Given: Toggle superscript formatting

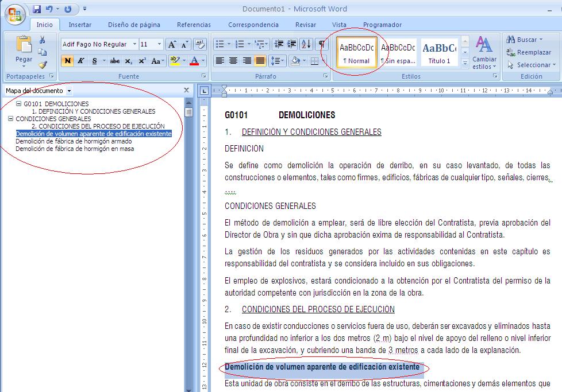Looking at the screenshot, I should click(142, 61).
